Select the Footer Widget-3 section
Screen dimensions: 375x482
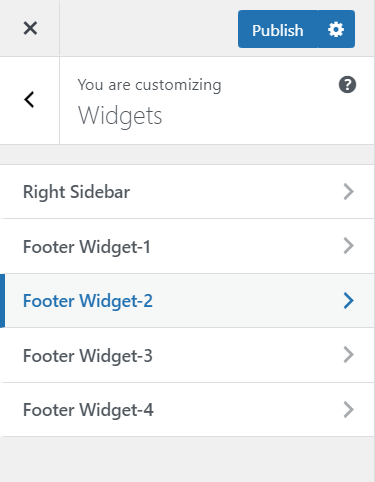pos(187,355)
